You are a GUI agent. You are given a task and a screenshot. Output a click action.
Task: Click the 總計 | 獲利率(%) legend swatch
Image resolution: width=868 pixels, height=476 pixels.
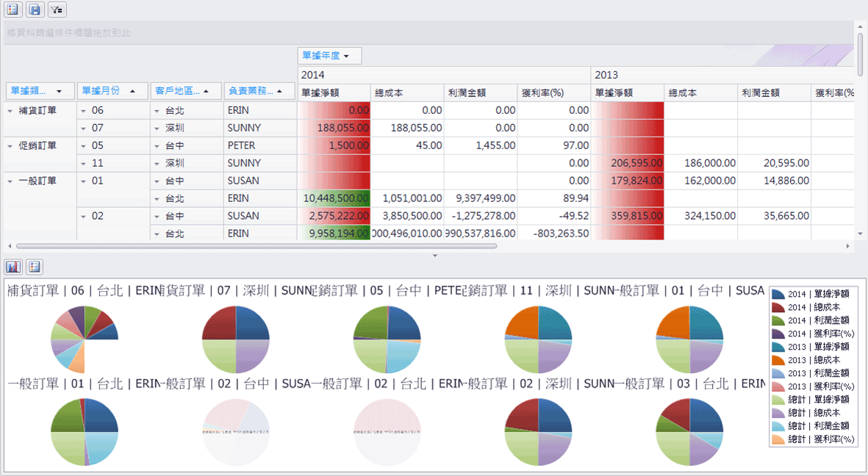click(x=778, y=439)
